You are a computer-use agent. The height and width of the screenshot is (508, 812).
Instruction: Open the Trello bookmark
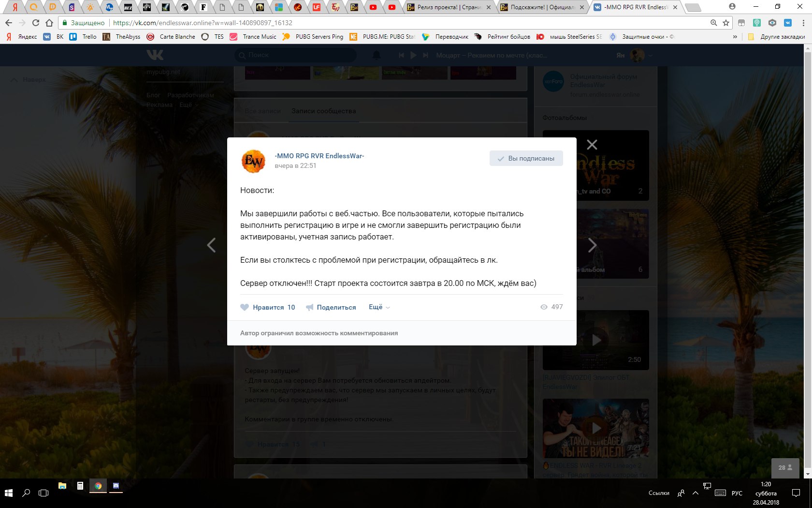(x=83, y=37)
